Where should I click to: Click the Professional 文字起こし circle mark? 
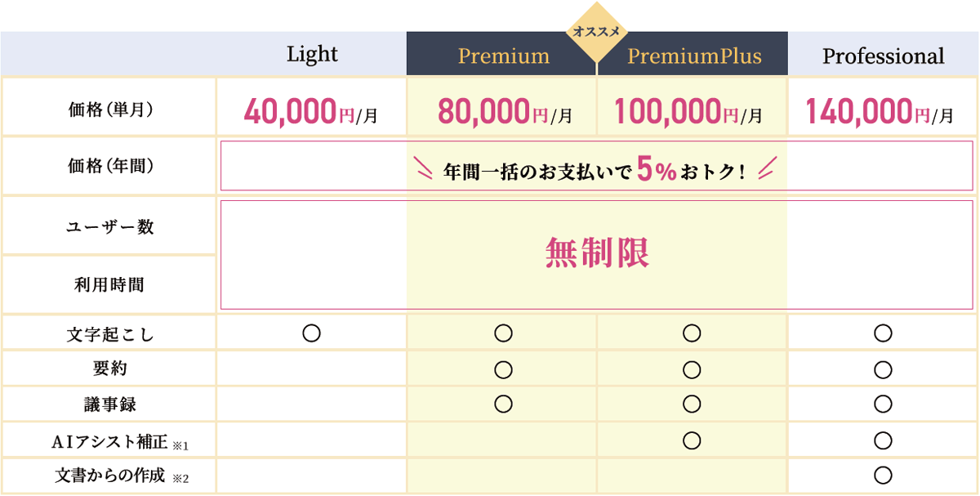(x=882, y=333)
